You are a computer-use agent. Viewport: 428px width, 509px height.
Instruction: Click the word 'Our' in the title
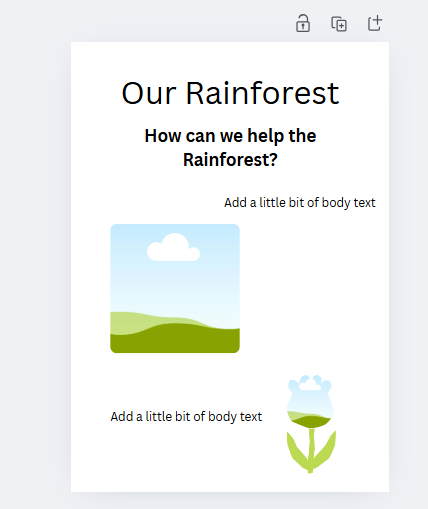[x=149, y=94]
